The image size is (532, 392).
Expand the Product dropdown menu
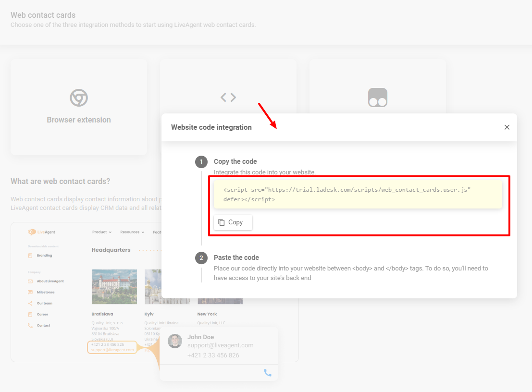[x=101, y=232]
